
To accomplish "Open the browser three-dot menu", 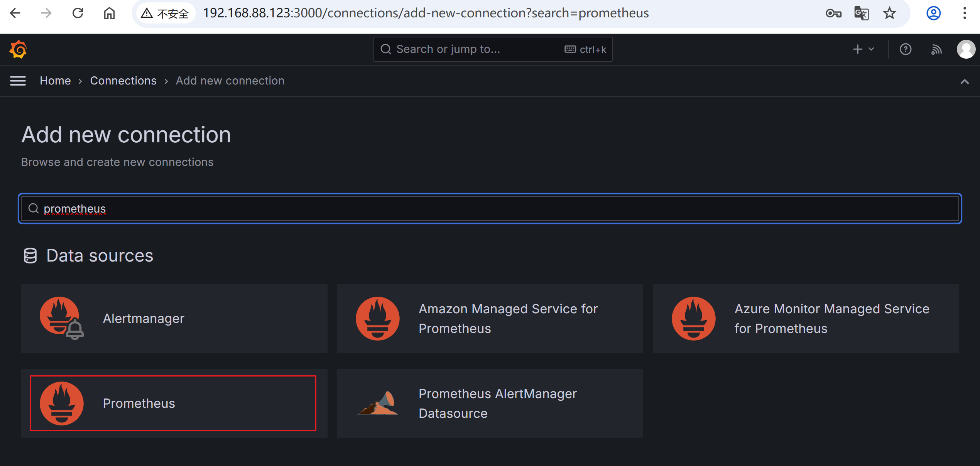I will coord(965,14).
